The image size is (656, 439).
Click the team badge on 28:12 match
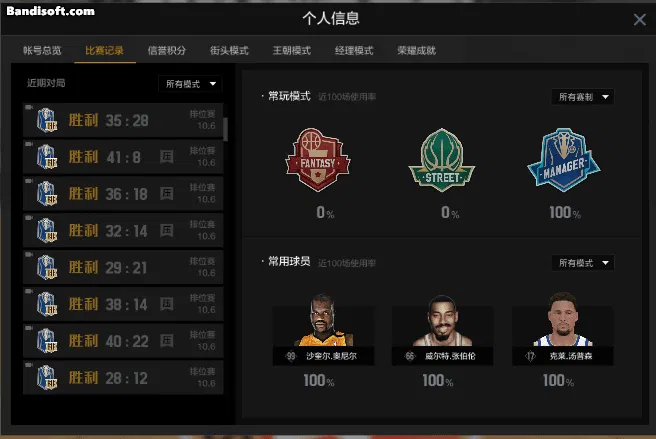tap(47, 377)
